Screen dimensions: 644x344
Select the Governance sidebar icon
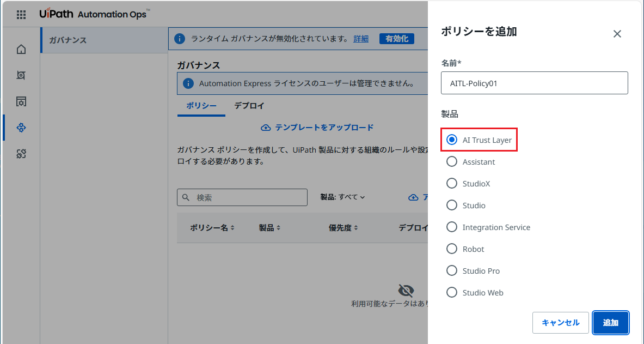click(21, 128)
